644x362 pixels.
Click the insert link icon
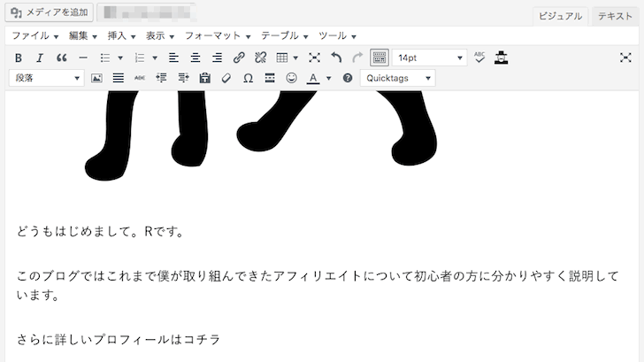click(x=239, y=58)
